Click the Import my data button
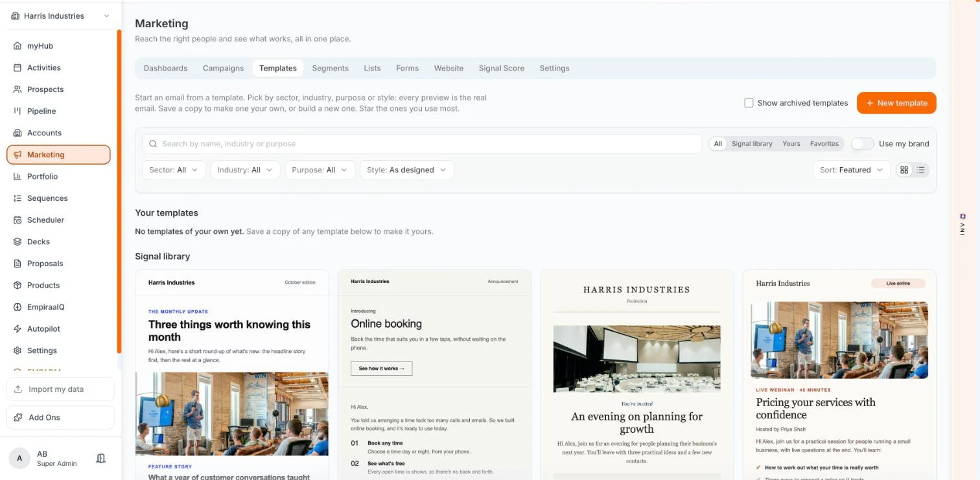 [x=60, y=389]
